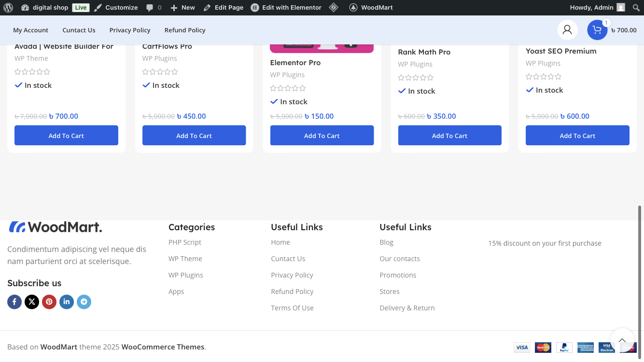The height and width of the screenshot is (362, 644).
Task: Add Yoast SEO Premium to cart
Action: tap(577, 136)
